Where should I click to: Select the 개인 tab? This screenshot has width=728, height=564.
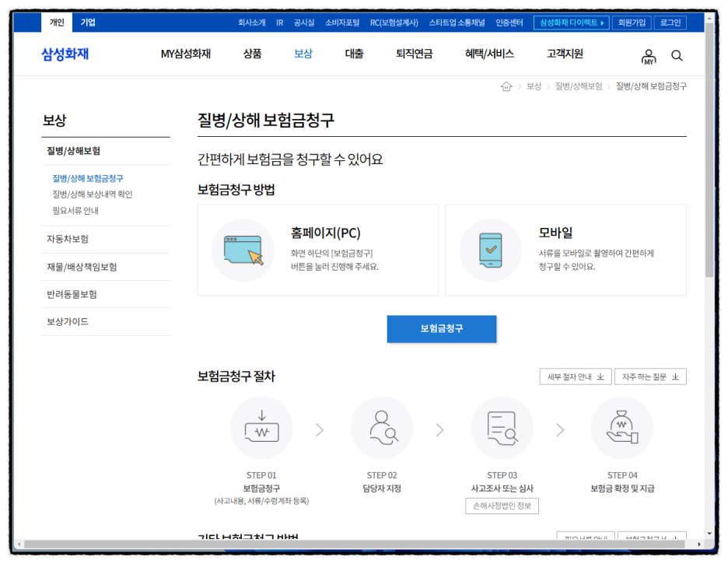(x=57, y=23)
